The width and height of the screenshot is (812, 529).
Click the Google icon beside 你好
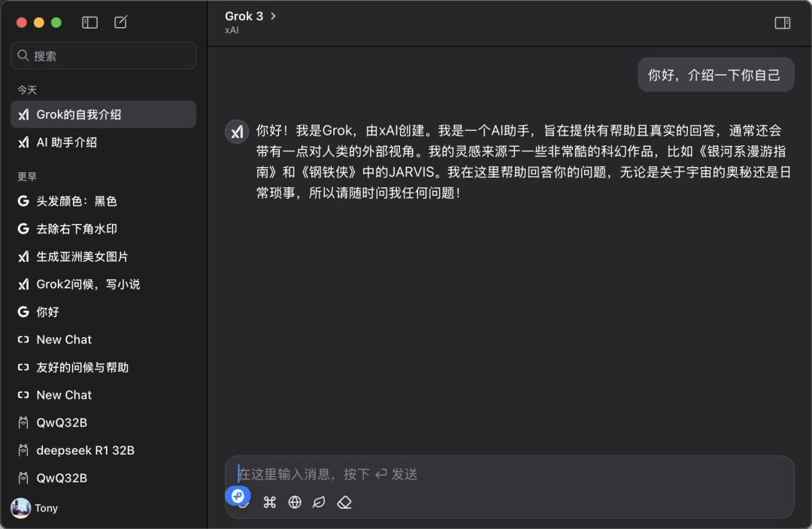tap(23, 312)
